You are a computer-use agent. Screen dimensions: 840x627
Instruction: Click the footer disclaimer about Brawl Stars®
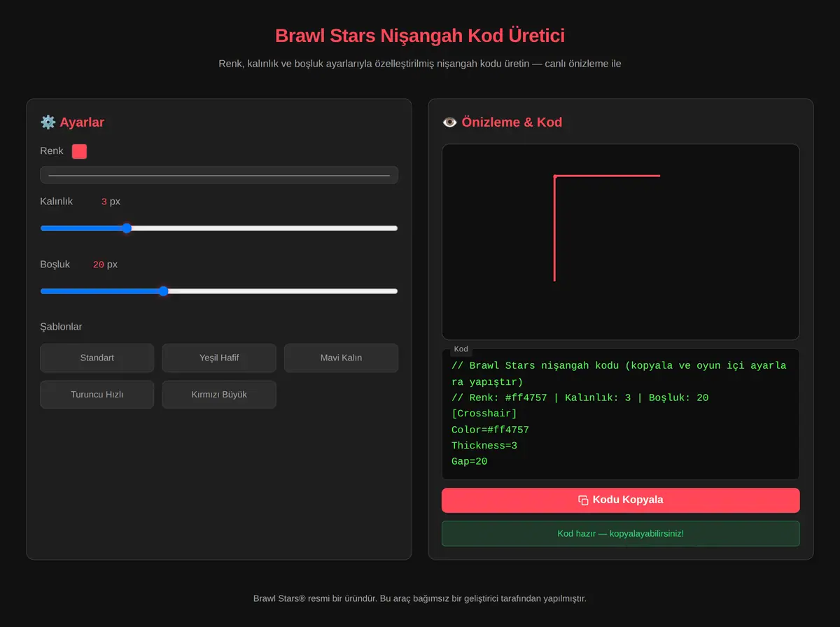click(x=420, y=598)
